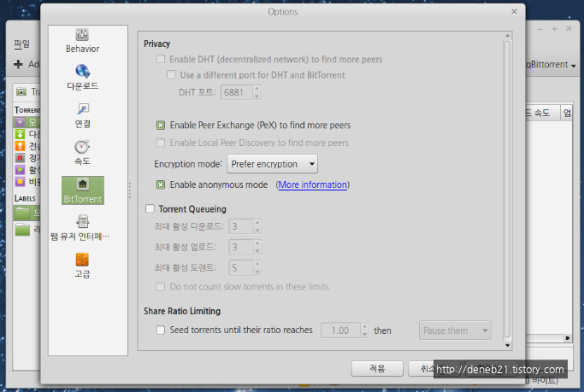The image size is (584, 392).
Task: Click the More information link
Action: pos(312,184)
